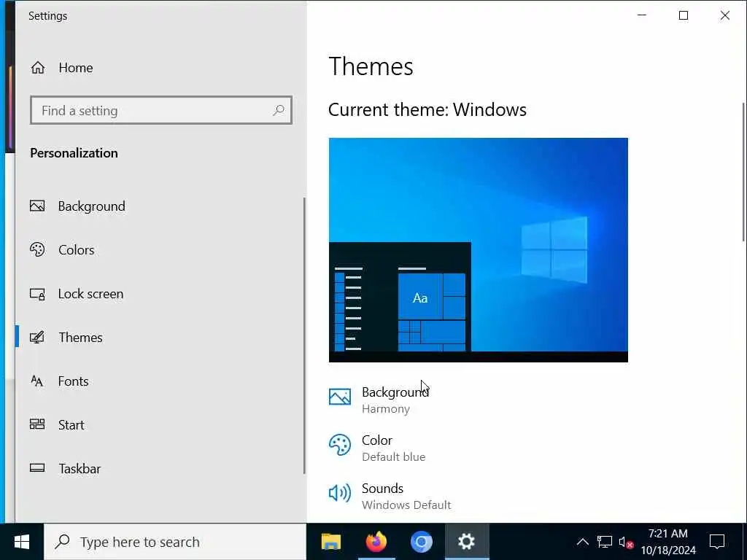Click the sidebar navigation scrollbar

[x=304, y=335]
